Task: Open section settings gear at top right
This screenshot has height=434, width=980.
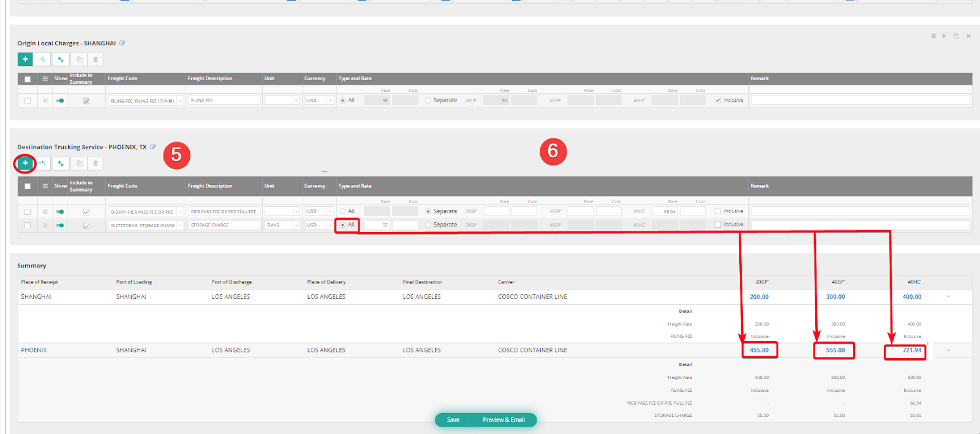Action: 933,36
